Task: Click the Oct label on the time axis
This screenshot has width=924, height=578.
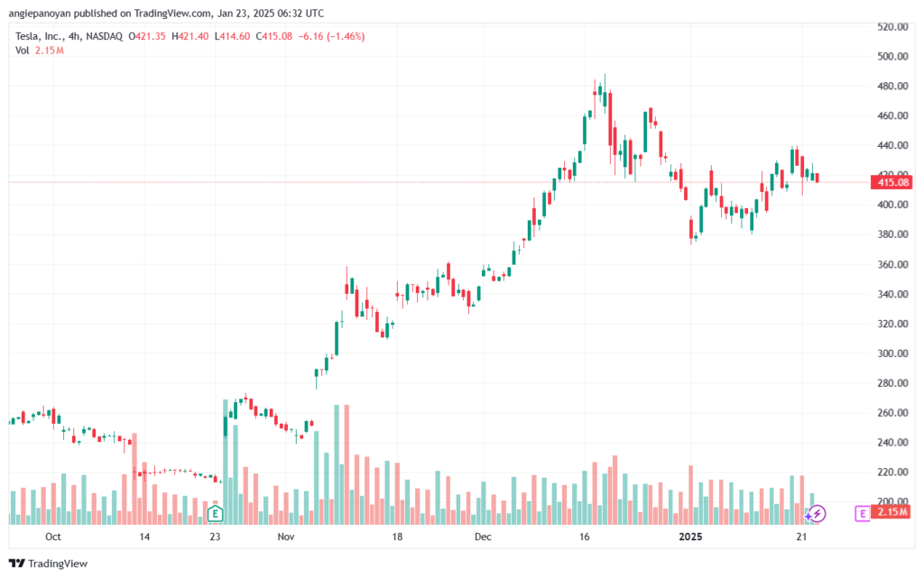Action: coord(53,537)
